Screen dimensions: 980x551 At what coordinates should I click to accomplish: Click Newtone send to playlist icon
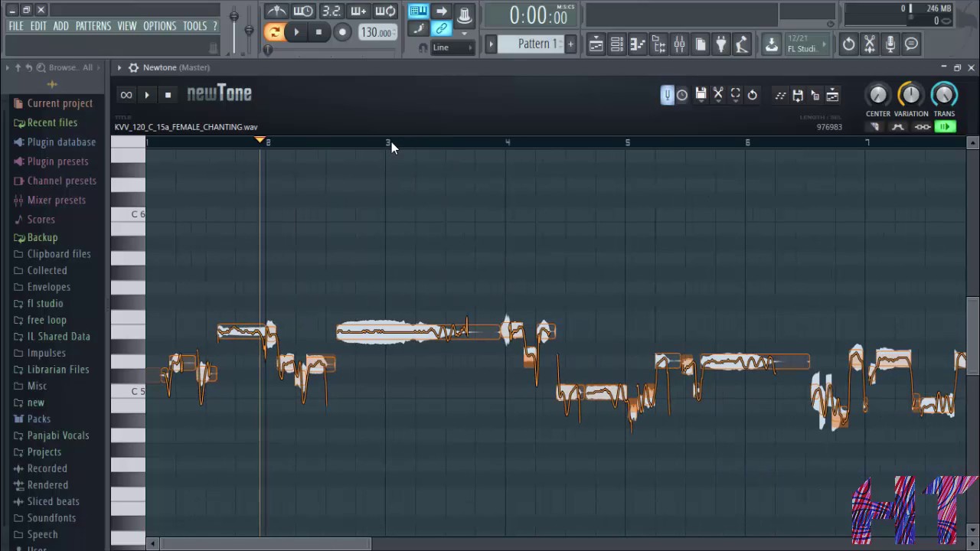(x=832, y=95)
